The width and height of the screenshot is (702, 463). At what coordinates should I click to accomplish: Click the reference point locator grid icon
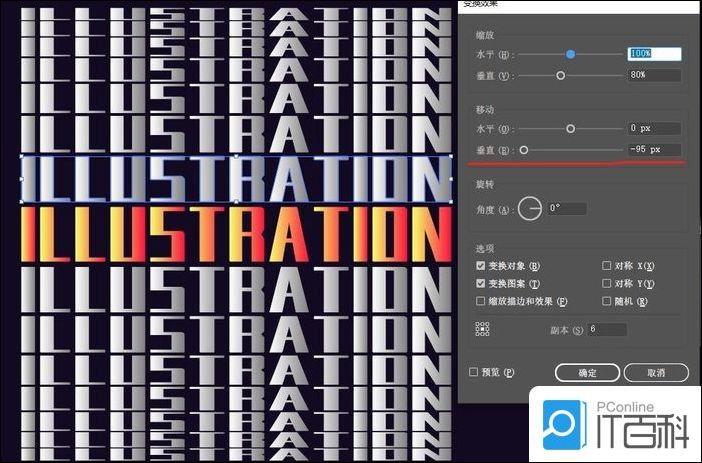(482, 329)
